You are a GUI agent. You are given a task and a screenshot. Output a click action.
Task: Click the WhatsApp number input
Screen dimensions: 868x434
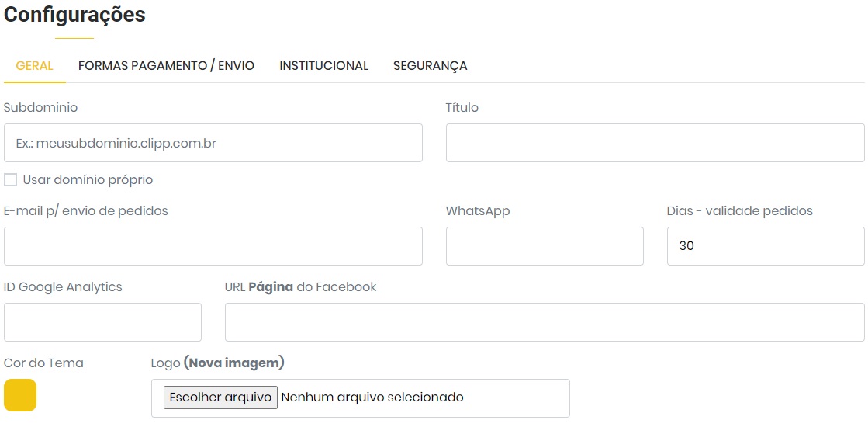545,246
